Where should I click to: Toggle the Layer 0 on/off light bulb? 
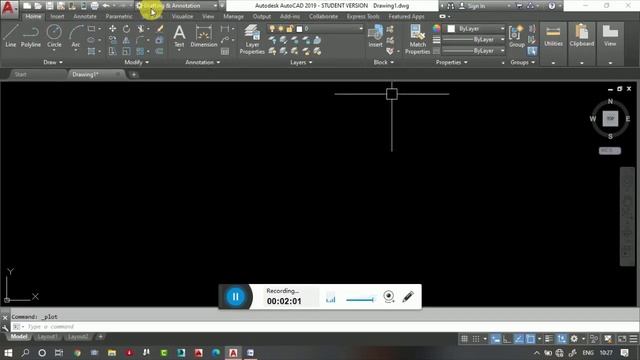(x=272, y=29)
